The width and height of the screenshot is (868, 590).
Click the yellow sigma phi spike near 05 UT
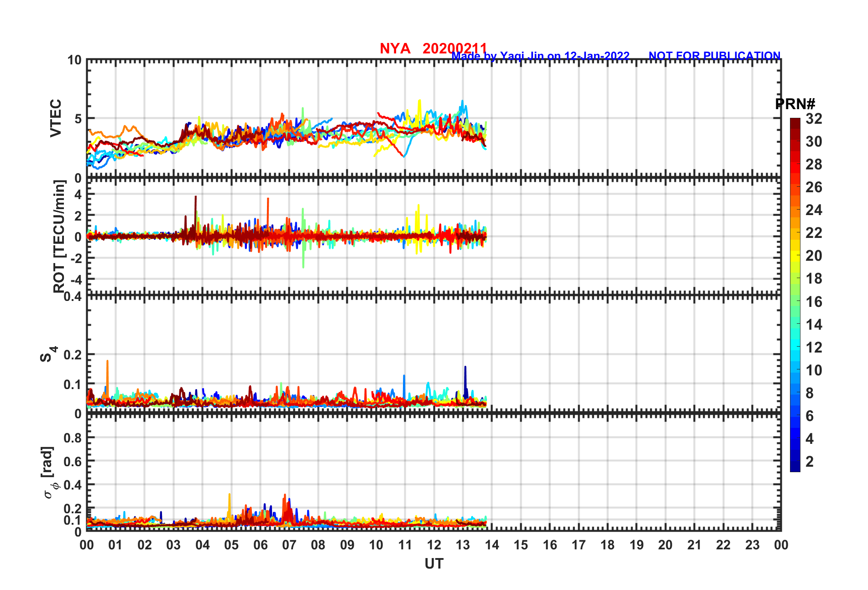[x=230, y=507]
